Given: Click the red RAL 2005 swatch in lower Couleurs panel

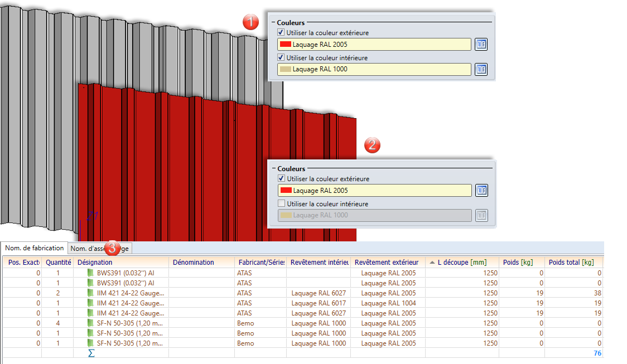Looking at the screenshot, I should [x=286, y=191].
